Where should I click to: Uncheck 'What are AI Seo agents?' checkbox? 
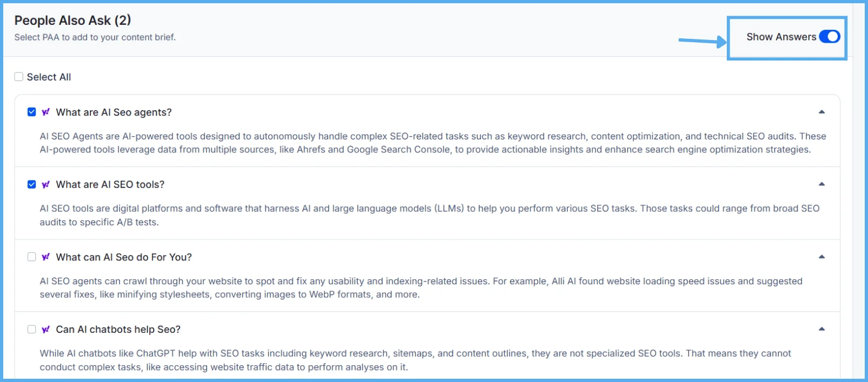[32, 112]
